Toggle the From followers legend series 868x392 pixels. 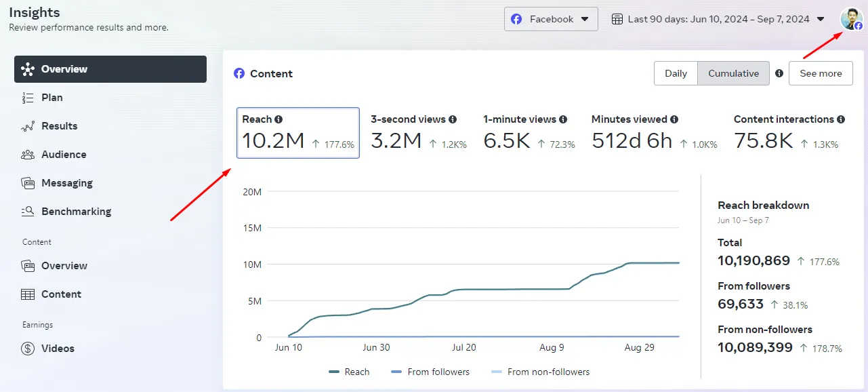430,372
